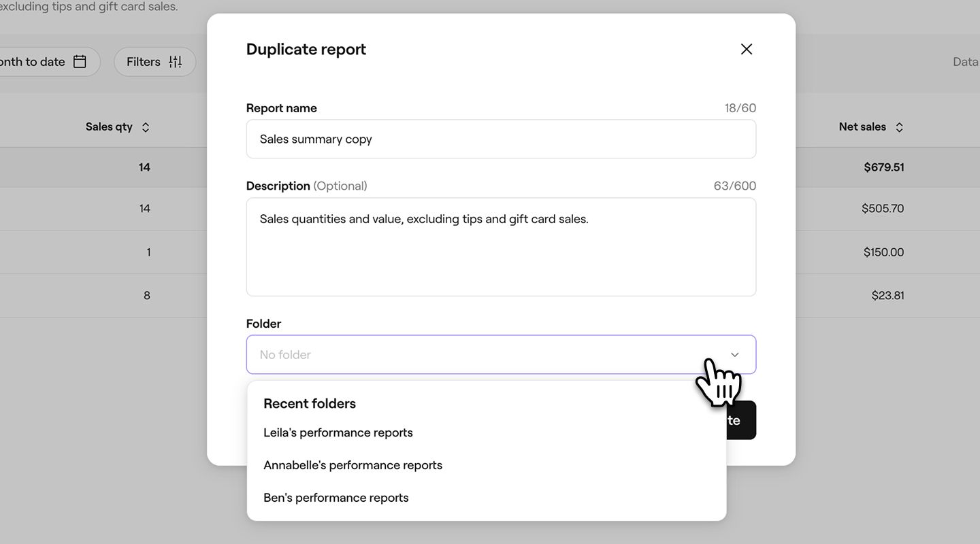Image resolution: width=980 pixels, height=544 pixels.
Task: Select the $679.51 net sales total
Action: click(883, 167)
